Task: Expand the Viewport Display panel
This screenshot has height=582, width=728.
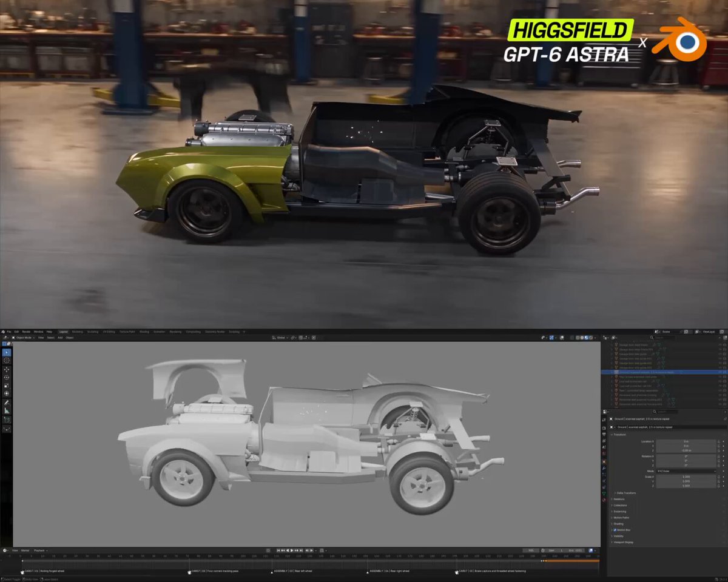Action: click(x=623, y=542)
